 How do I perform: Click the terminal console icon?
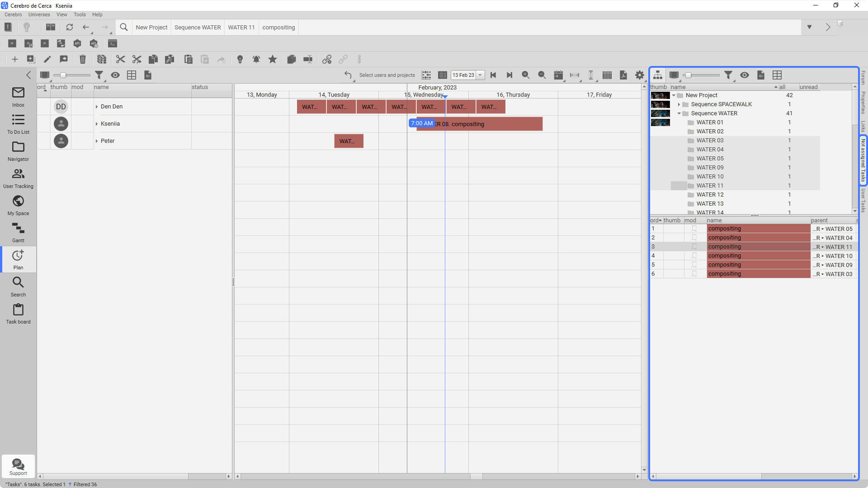point(113,43)
